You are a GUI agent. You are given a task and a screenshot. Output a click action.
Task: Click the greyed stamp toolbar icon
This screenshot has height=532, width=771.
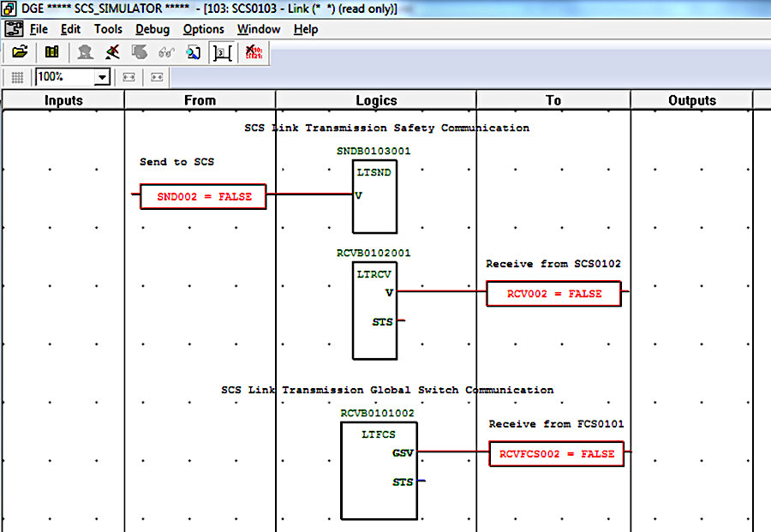[85, 51]
